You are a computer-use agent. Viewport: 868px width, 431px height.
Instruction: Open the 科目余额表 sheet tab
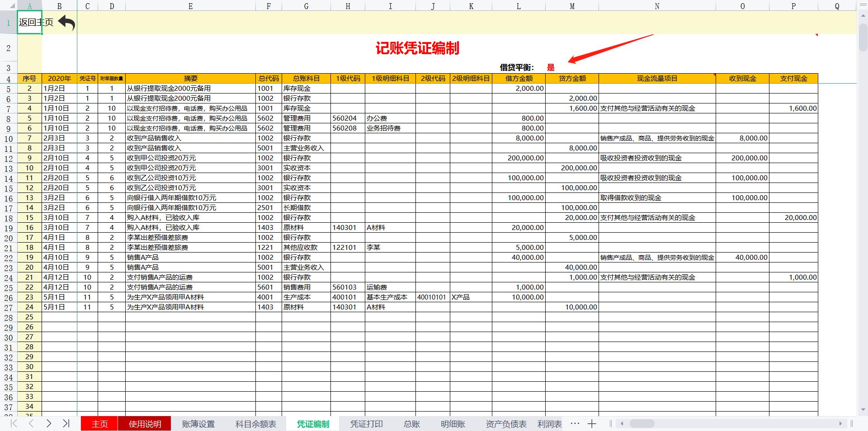255,424
